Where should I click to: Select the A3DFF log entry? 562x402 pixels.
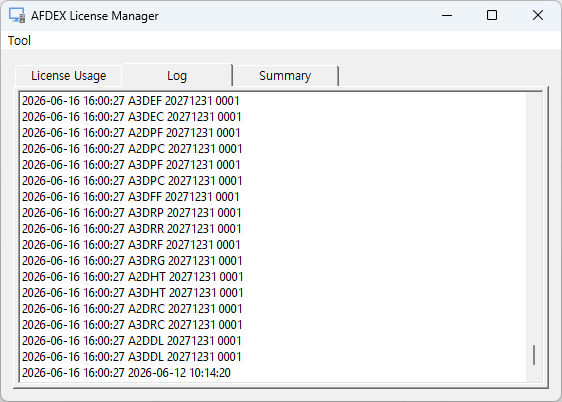click(130, 197)
